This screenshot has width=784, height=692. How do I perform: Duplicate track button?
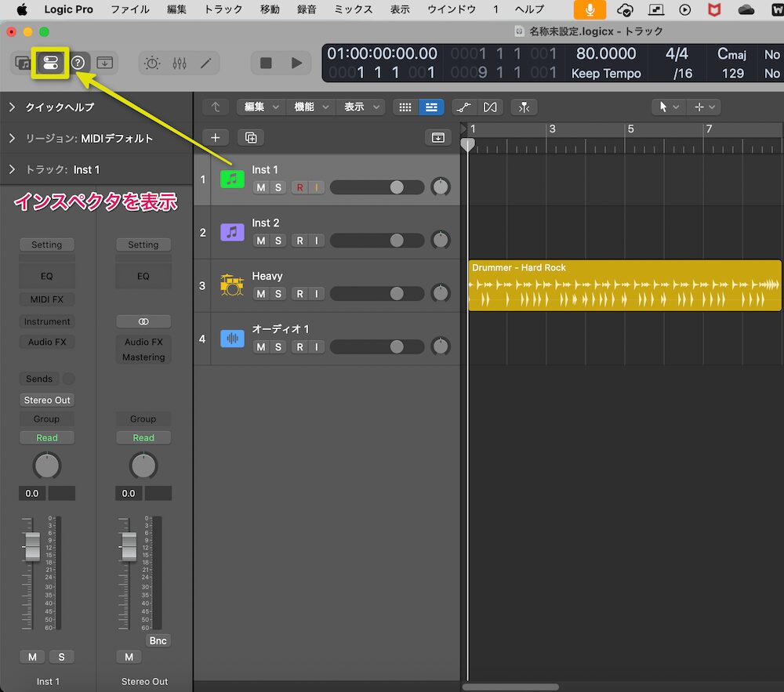[x=251, y=137]
